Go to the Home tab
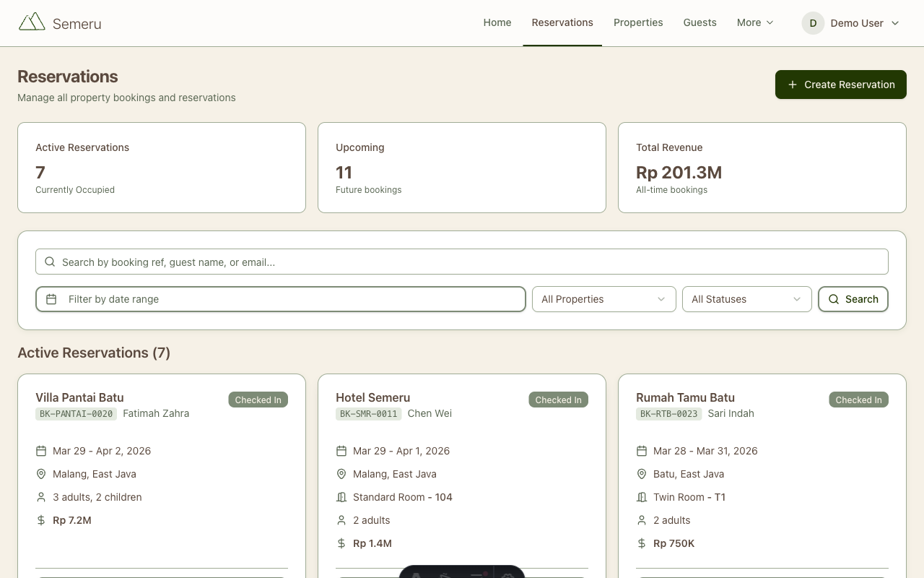 (x=497, y=23)
